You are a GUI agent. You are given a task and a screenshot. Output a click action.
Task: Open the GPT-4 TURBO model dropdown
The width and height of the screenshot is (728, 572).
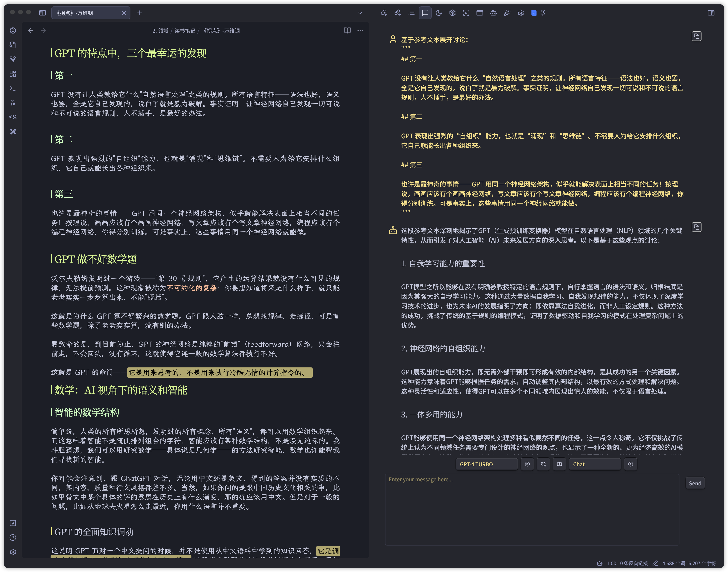(x=486, y=464)
